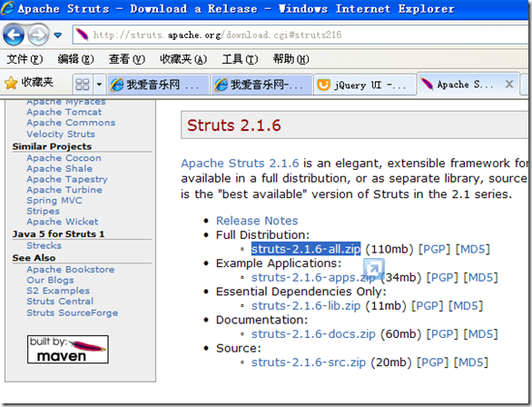Open MD5 link for struts-2.1.6-src.zip
The image size is (532, 407).
[471, 362]
